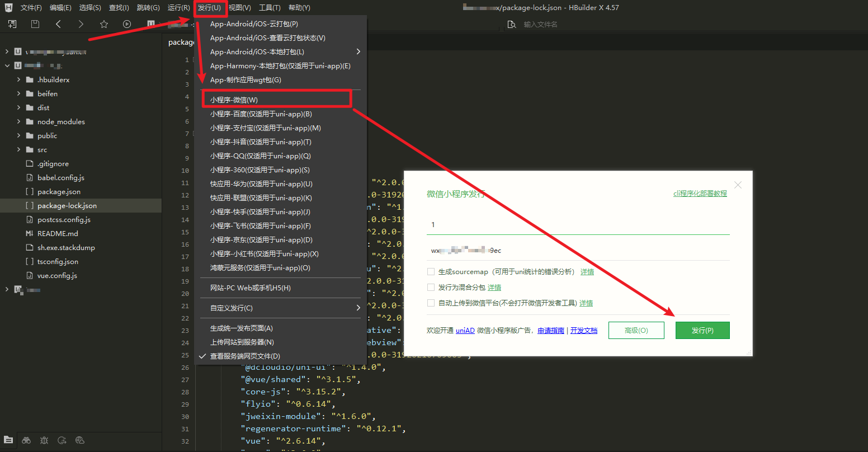Open the 工具(T) menu
The height and width of the screenshot is (452, 868).
click(270, 8)
